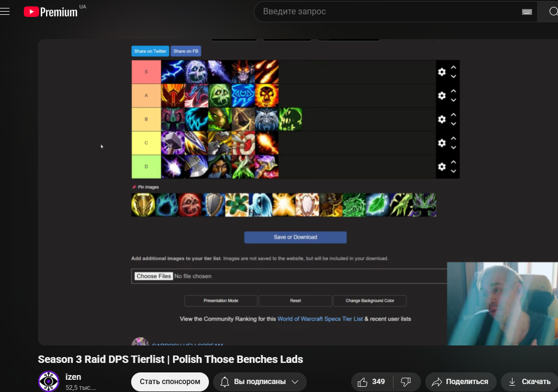Click the Share on Twitter button
Image resolution: width=558 pixels, height=392 pixels.
pos(150,51)
